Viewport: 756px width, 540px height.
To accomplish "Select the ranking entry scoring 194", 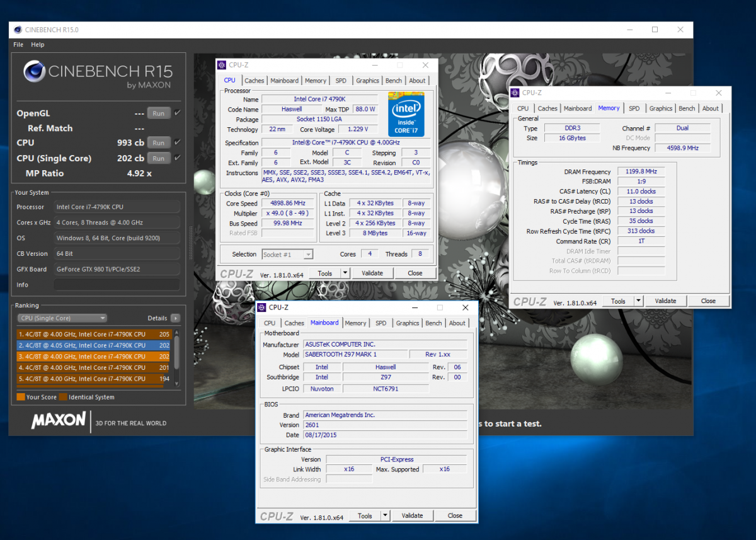I will pos(94,379).
